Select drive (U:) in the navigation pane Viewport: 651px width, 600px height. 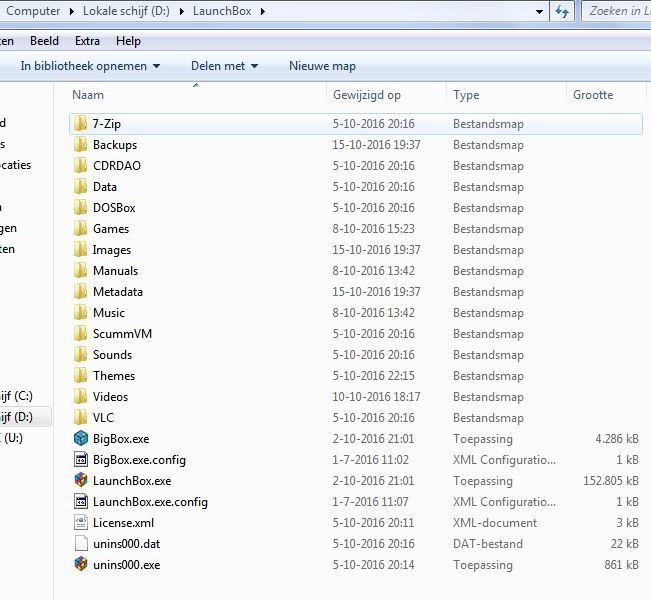(x=12, y=438)
